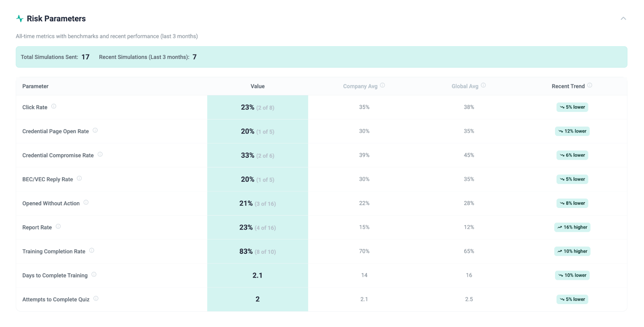Click the Risk Parameters pulse icon
Image resolution: width=644 pixels, height=327 pixels.
click(19, 19)
